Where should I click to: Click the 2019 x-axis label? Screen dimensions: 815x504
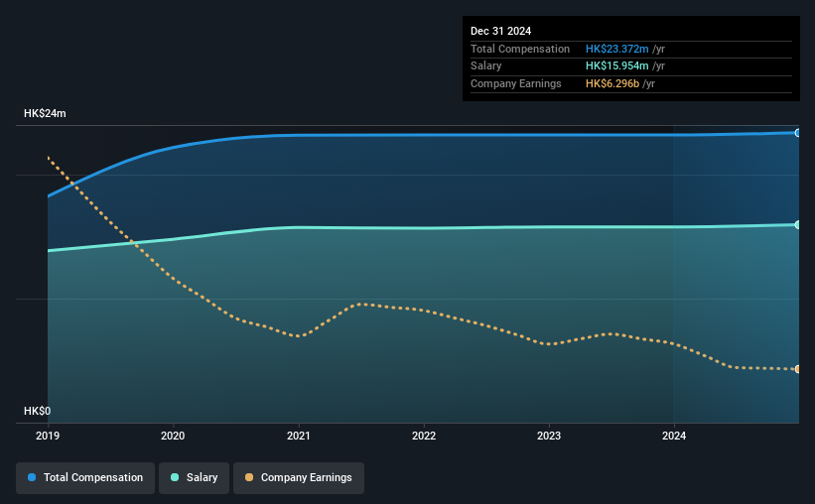click(48, 436)
